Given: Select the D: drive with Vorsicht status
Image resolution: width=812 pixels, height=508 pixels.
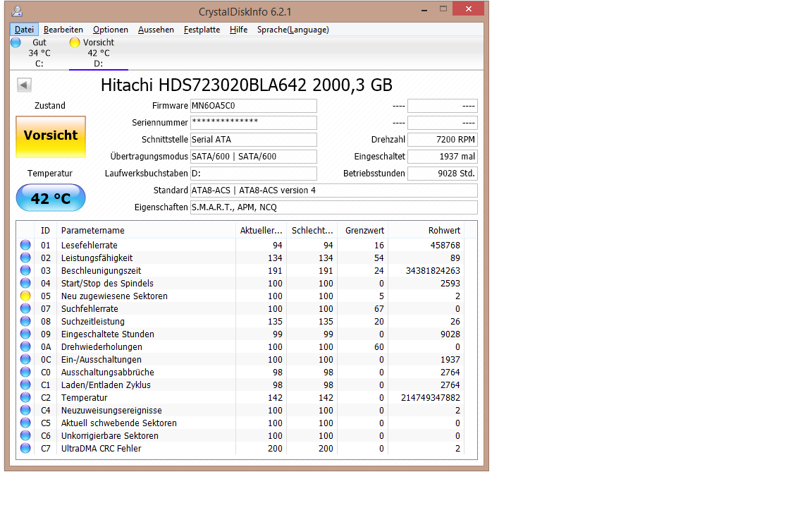Looking at the screenshot, I should [99, 53].
